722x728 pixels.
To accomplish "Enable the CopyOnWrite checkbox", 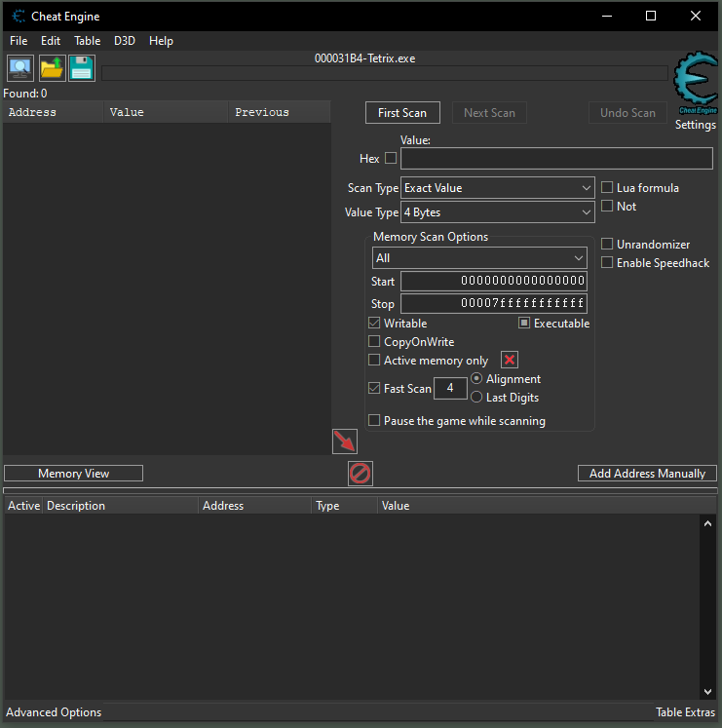I will (x=374, y=342).
